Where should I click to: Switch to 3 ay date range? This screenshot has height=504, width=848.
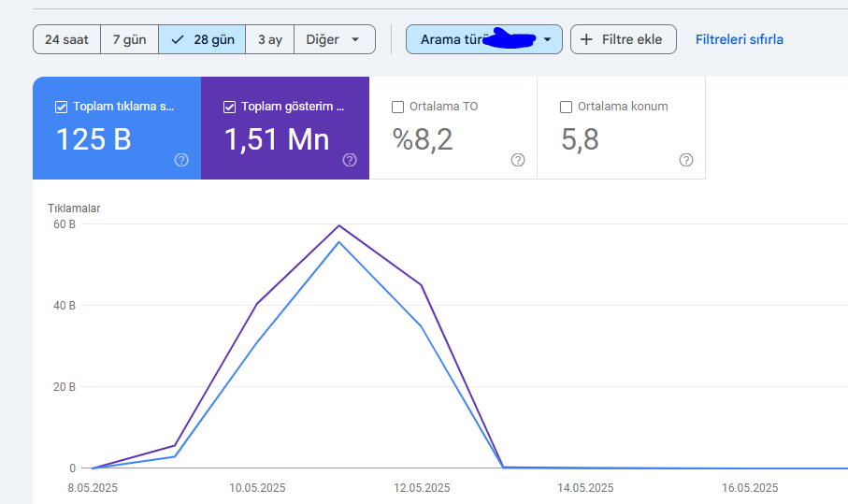270,39
